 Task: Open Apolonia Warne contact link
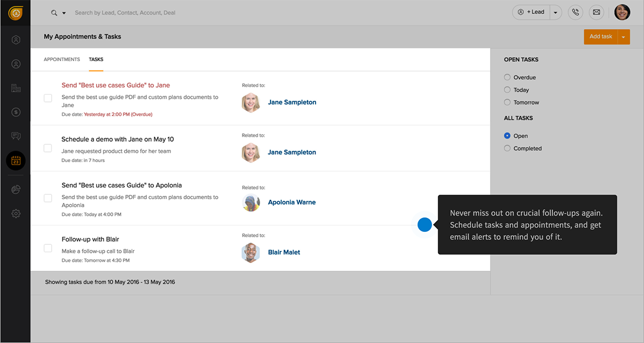pyautogui.click(x=291, y=202)
